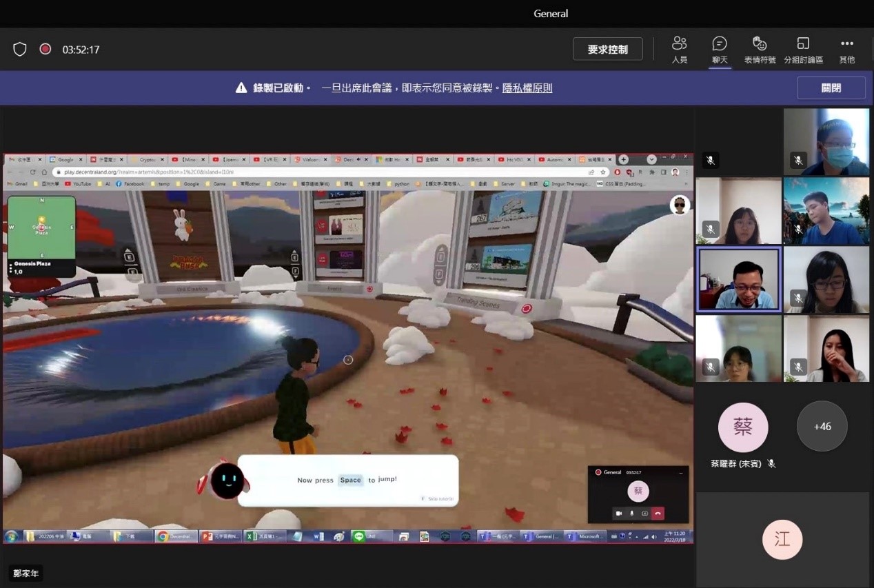Image resolution: width=874 pixels, height=588 pixels.
Task: Click the red recording indicator
Action: tap(45, 50)
